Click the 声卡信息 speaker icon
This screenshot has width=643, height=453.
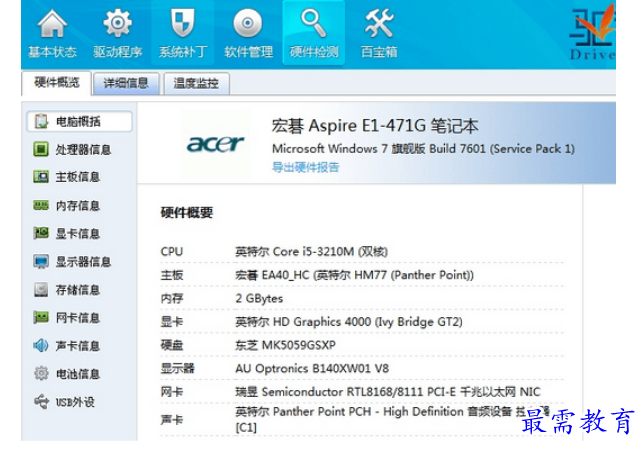pyautogui.click(x=41, y=346)
